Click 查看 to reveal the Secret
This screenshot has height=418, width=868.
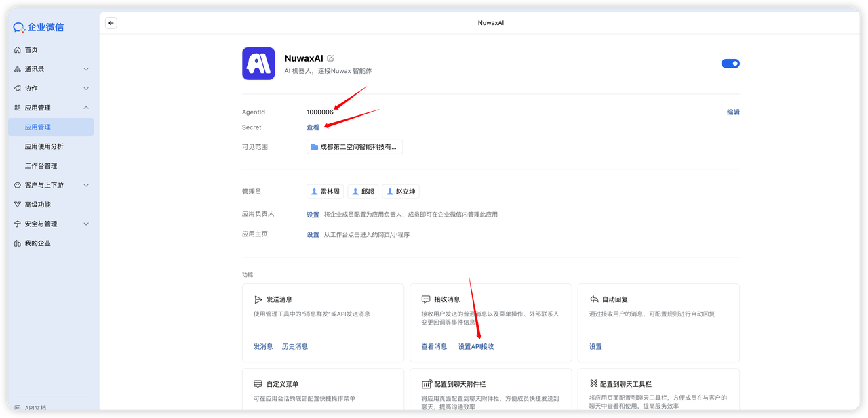pos(313,127)
